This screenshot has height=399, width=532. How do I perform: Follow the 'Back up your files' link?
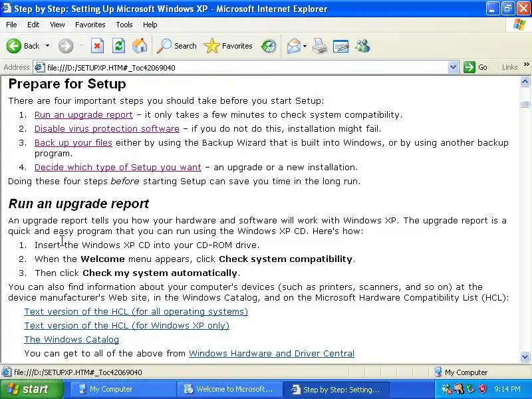pos(73,142)
